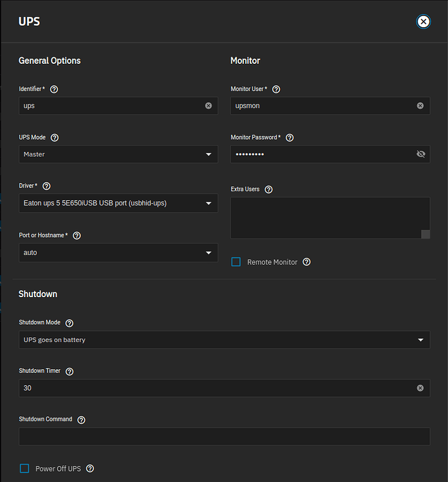Click the Driver help question icon
This screenshot has height=482, width=448.
click(x=46, y=186)
